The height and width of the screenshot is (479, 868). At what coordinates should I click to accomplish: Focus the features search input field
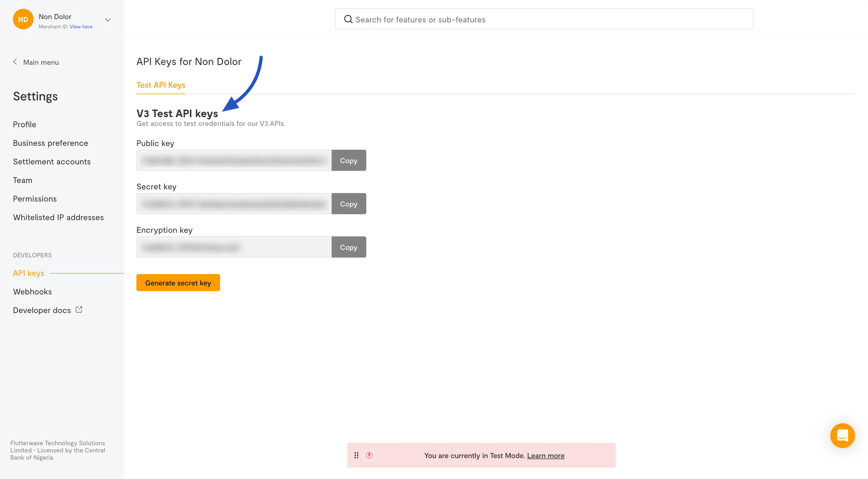[549, 20]
